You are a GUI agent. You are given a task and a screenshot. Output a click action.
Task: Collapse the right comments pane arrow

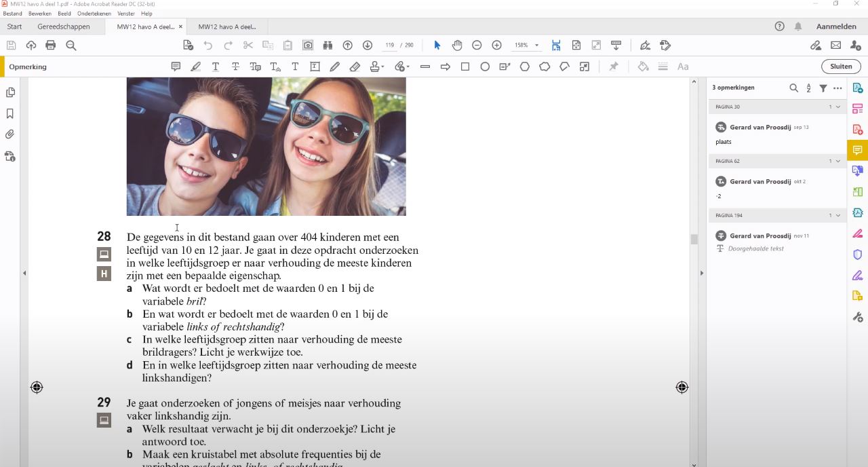click(702, 273)
